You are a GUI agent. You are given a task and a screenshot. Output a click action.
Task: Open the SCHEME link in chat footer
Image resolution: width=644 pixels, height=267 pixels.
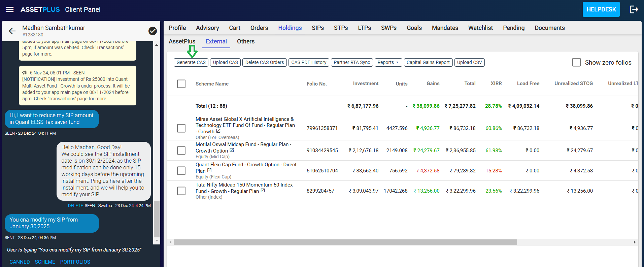pos(45,262)
